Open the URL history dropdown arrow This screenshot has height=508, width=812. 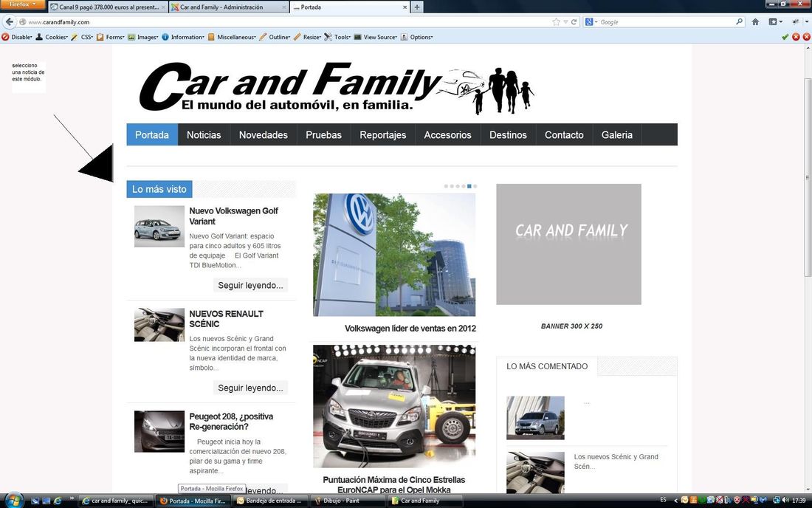565,21
